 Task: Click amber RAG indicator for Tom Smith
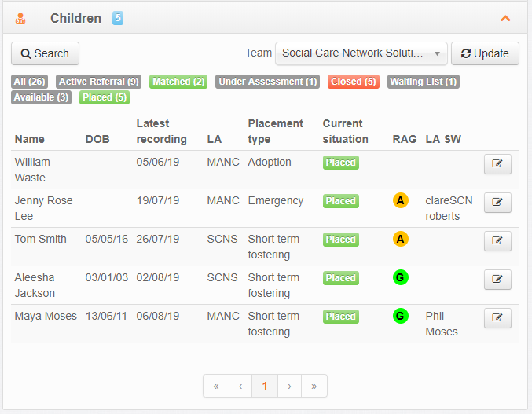coord(400,239)
